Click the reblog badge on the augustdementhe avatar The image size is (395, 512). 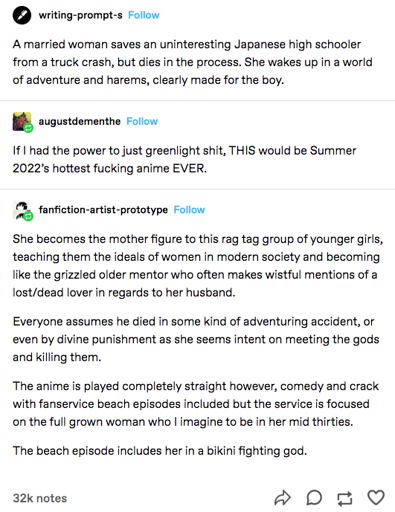tap(29, 128)
